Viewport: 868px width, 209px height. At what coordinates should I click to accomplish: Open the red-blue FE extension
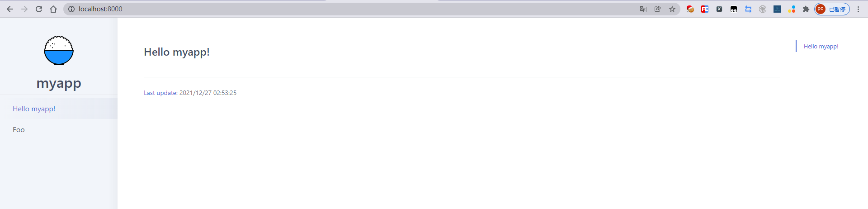click(705, 9)
